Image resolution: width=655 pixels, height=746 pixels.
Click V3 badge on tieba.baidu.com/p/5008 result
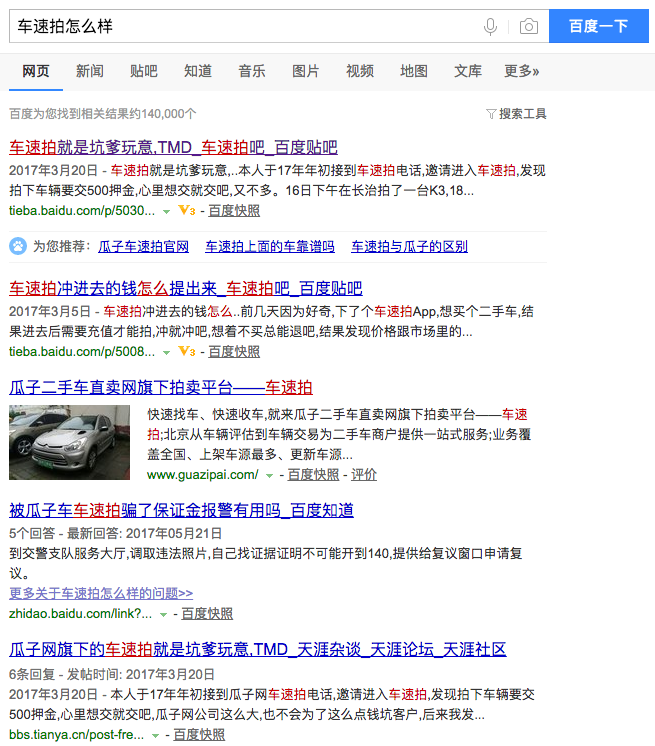186,352
